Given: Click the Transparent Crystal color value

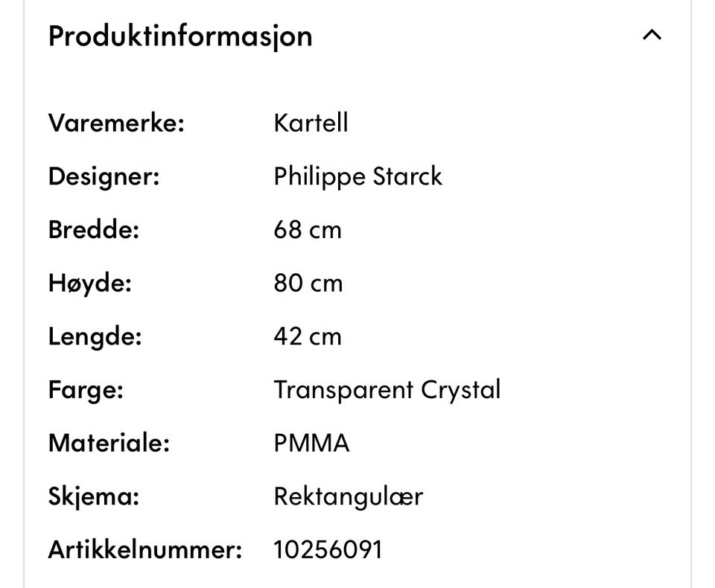Looking at the screenshot, I should coord(387,391).
